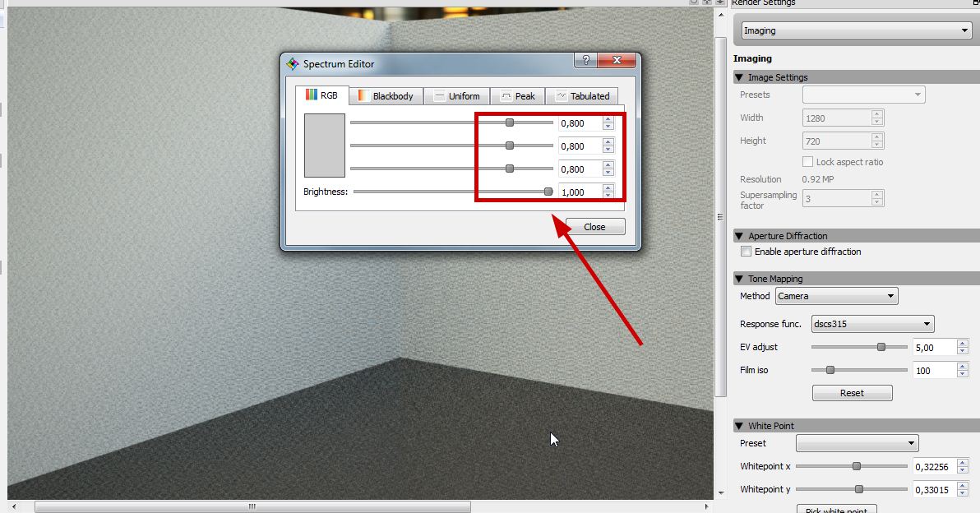
Task: Switch to the Tabulated tab
Action: [x=582, y=96]
